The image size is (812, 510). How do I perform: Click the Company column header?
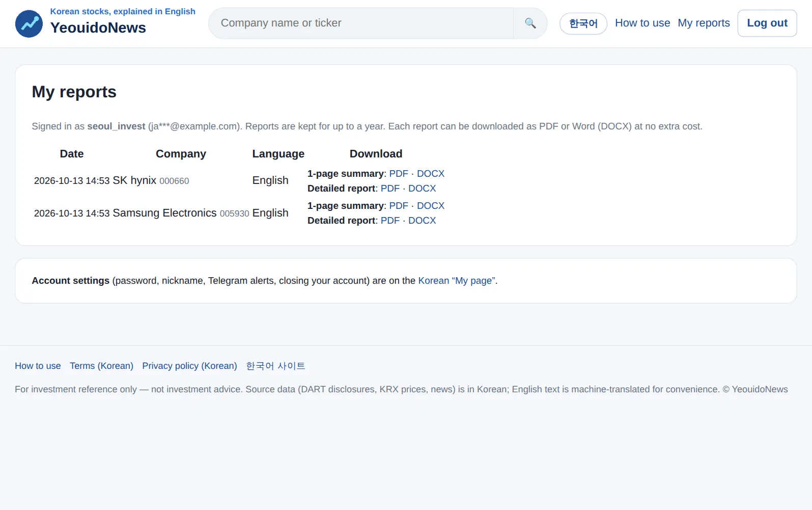coord(181,154)
